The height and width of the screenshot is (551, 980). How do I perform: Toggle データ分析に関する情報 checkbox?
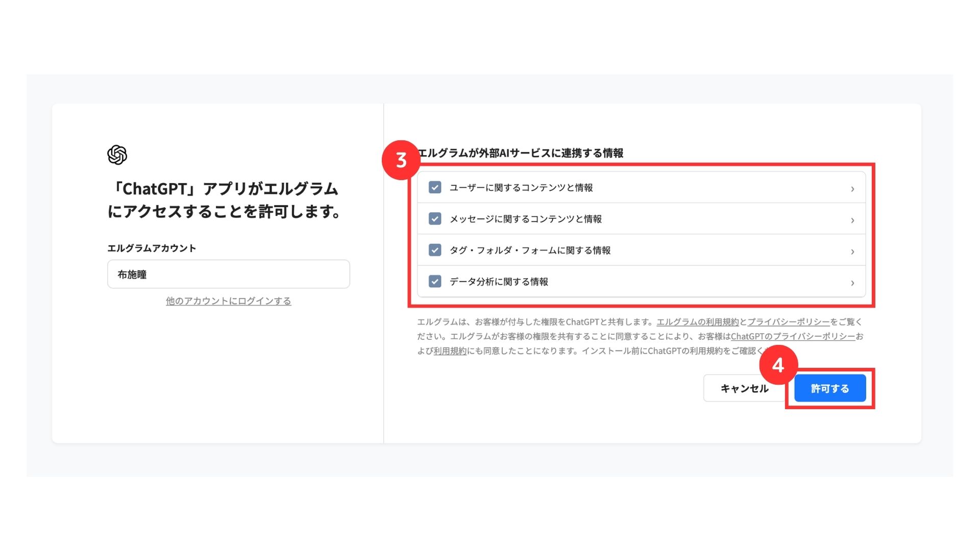tap(435, 281)
